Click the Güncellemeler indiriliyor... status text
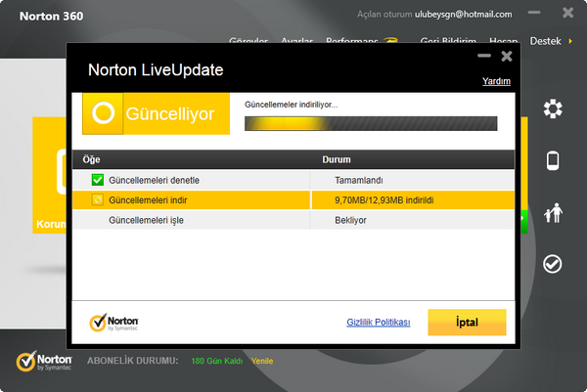Screen dimensions: 587x392 tap(291, 105)
